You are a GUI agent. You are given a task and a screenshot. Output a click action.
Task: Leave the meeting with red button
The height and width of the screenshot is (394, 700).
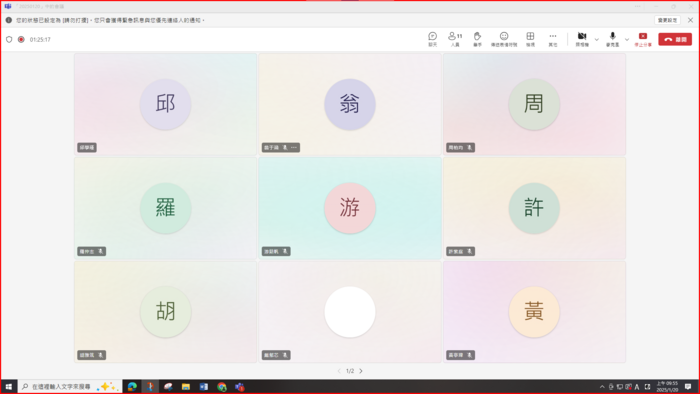click(x=675, y=39)
